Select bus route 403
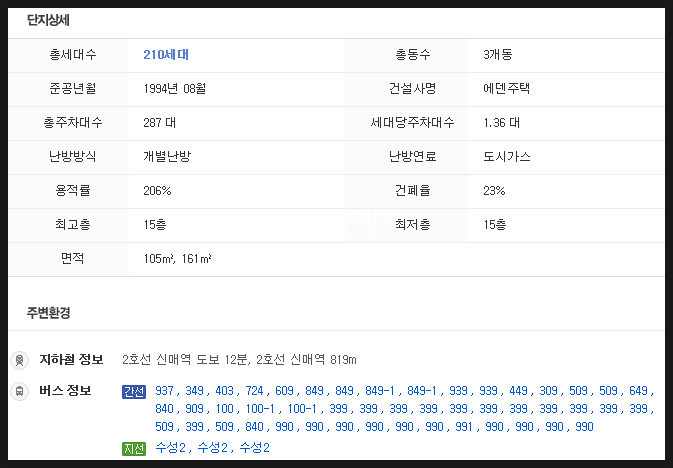Viewport: 673px width, 468px height. (224, 391)
